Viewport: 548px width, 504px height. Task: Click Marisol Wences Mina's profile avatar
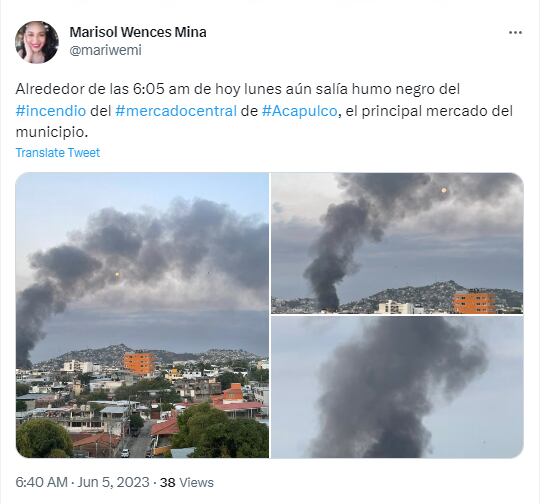37,42
